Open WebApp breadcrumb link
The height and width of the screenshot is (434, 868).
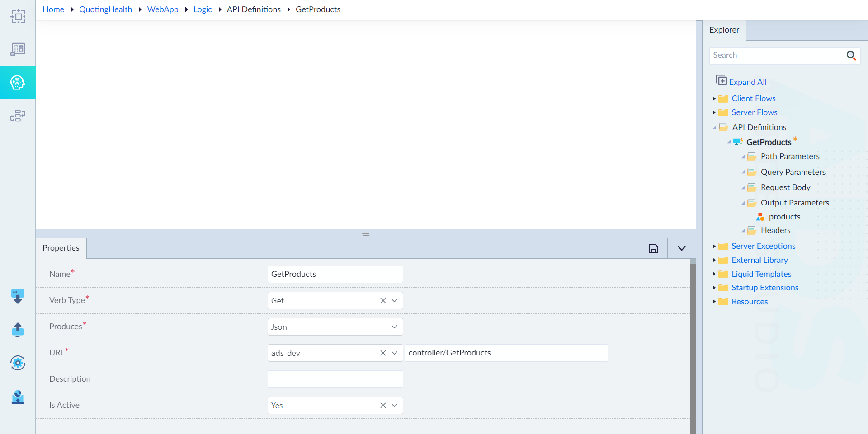(163, 9)
